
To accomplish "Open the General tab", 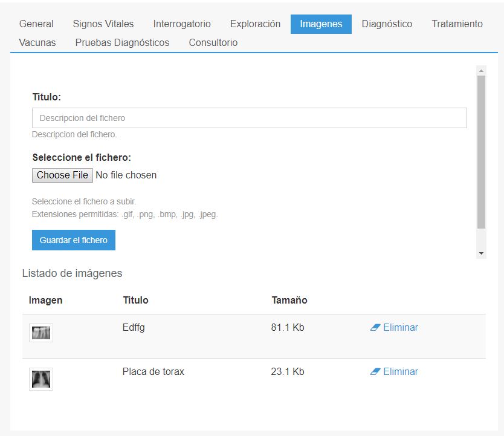I will [36, 24].
